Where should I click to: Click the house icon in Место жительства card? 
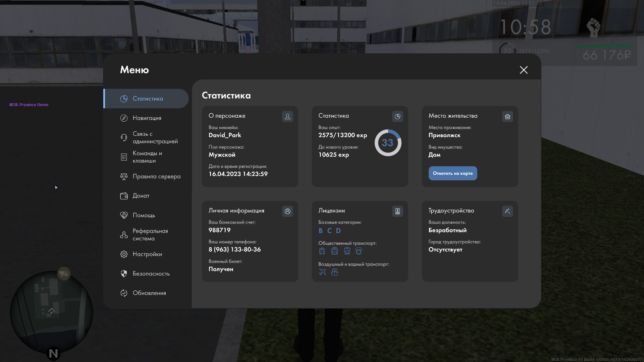[507, 116]
